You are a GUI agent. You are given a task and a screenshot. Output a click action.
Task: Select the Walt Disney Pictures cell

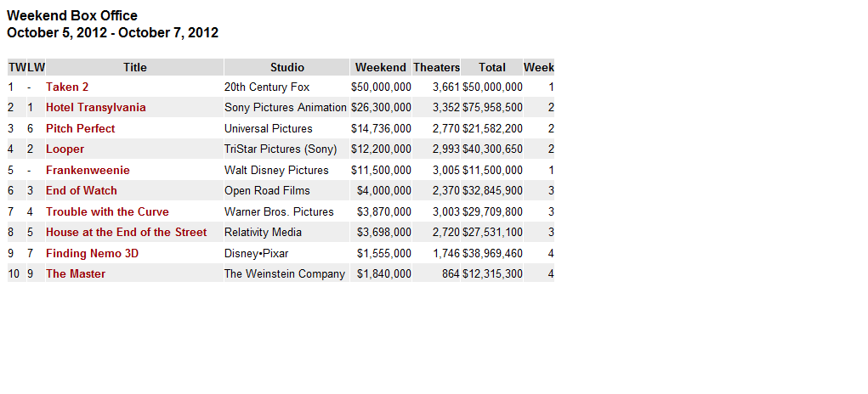tap(286, 170)
